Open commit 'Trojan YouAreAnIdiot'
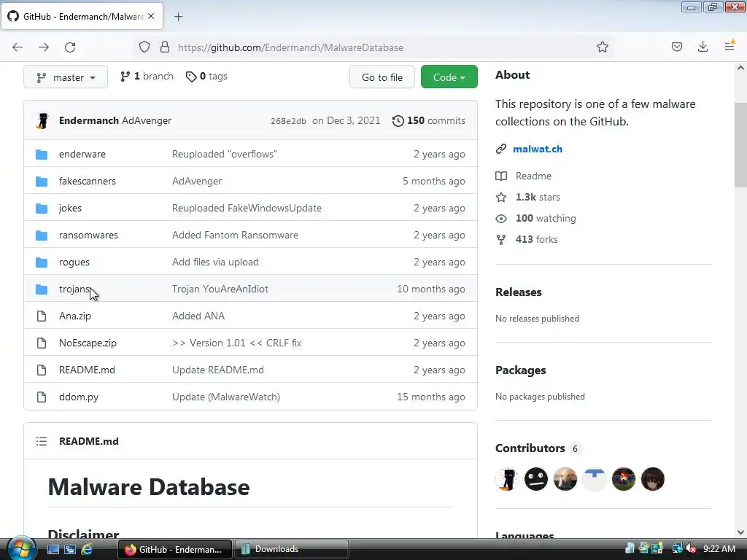This screenshot has width=747, height=560. 220,289
